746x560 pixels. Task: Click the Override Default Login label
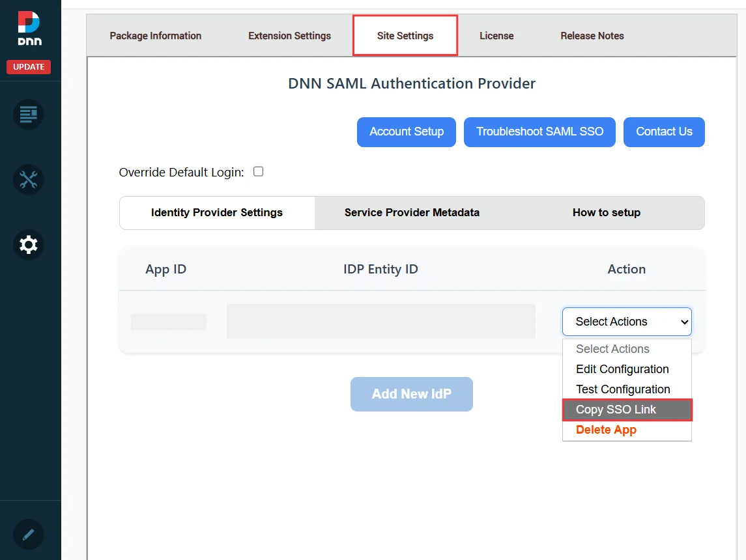click(181, 172)
